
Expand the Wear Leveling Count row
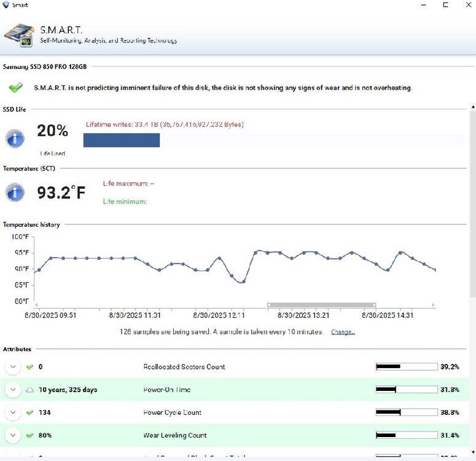(13, 435)
